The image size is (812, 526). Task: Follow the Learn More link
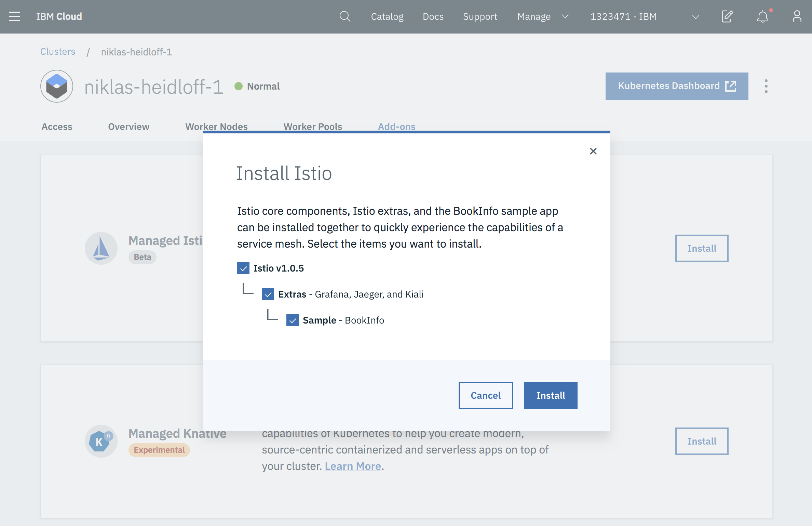[353, 466]
